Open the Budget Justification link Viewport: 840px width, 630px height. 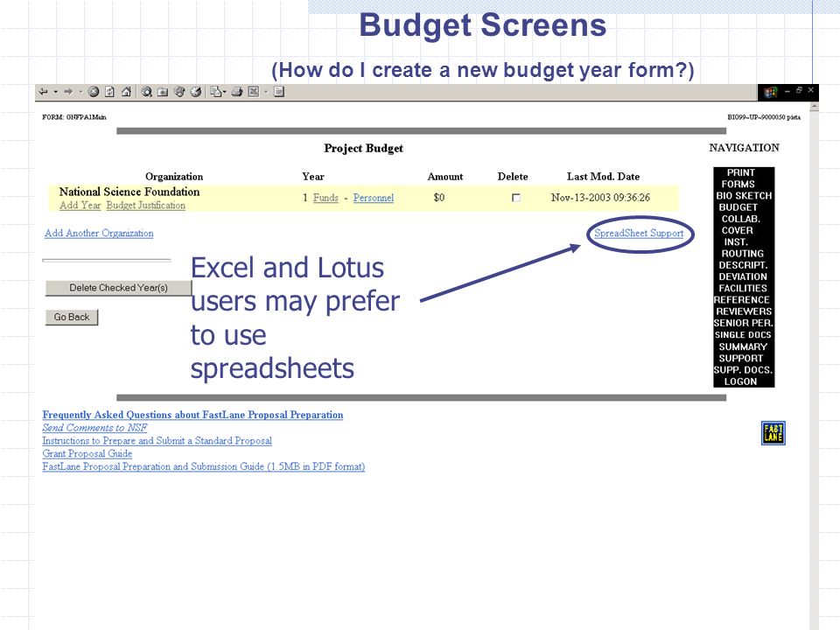[x=146, y=205]
